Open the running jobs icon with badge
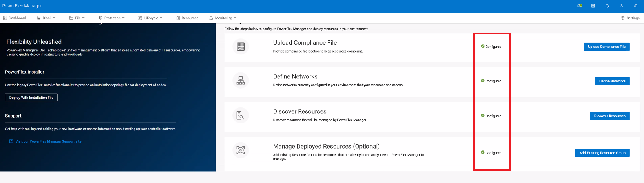 [x=580, y=6]
